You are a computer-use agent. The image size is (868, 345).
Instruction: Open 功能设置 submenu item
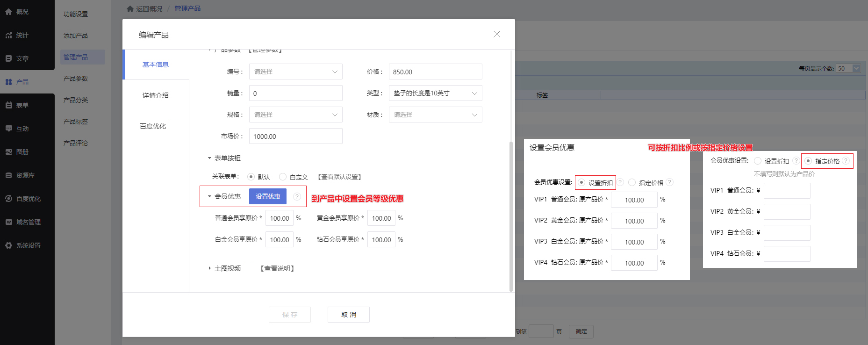point(76,14)
